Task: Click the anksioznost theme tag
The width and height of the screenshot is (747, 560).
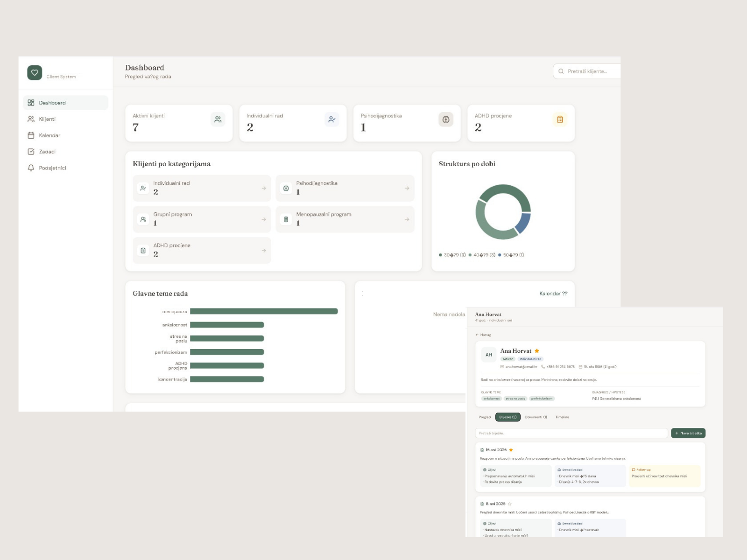Action: click(492, 399)
